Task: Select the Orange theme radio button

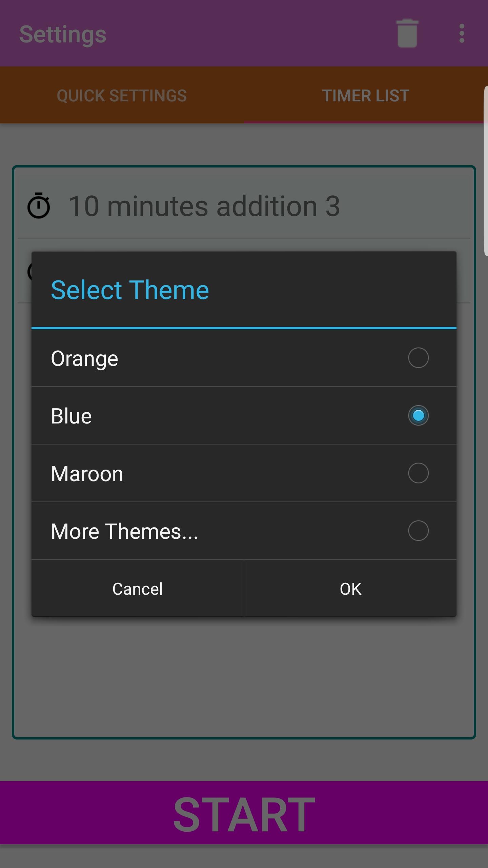Action: tap(418, 358)
